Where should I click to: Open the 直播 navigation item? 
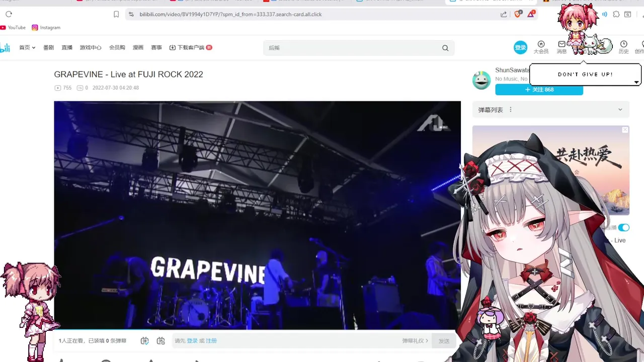point(67,48)
